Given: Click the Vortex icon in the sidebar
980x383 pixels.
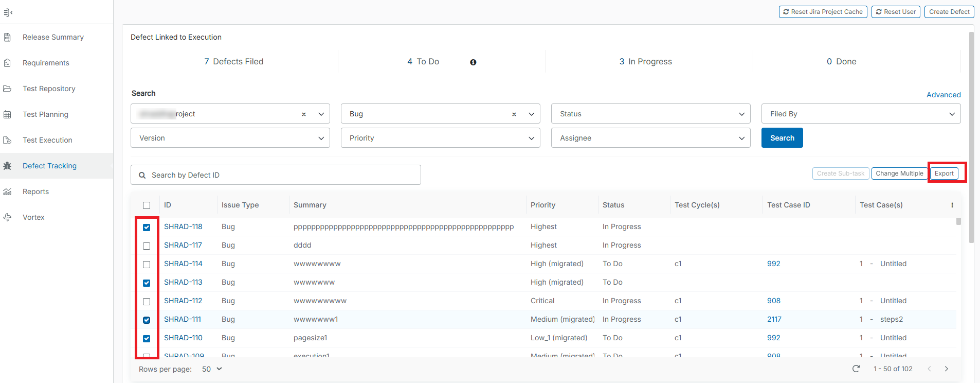Looking at the screenshot, I should coord(8,217).
